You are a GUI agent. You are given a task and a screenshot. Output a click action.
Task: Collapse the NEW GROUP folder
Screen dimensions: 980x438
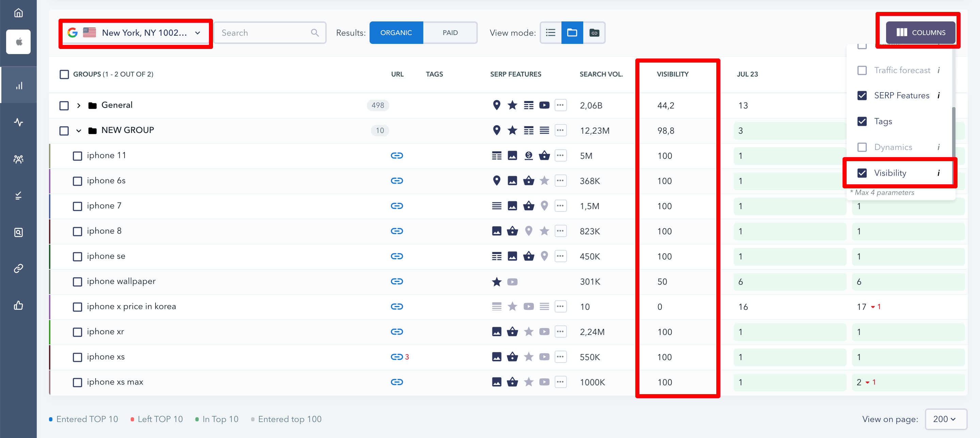(78, 130)
